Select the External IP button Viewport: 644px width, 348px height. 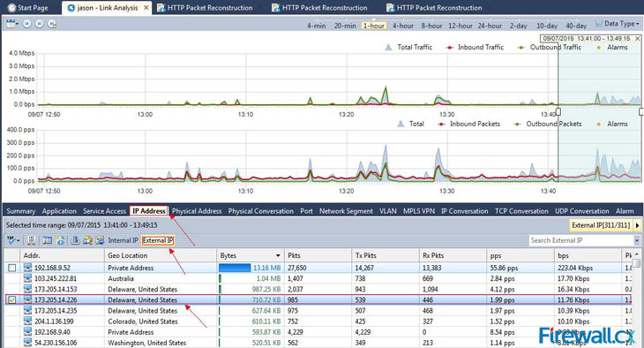point(158,240)
